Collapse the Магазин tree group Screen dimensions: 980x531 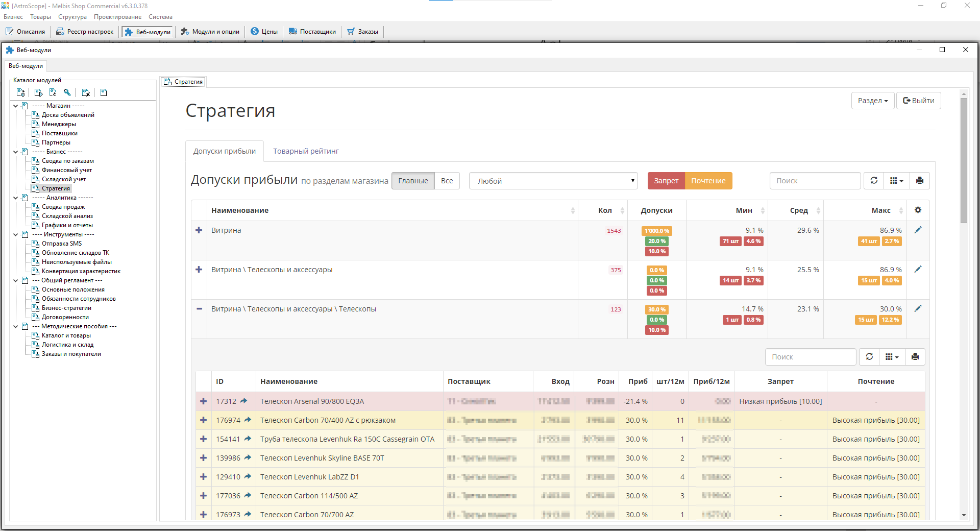[x=16, y=106]
